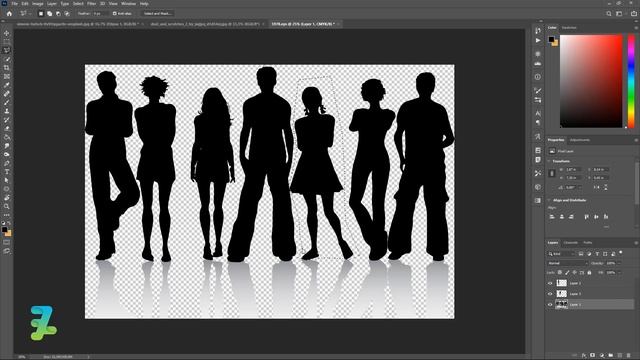Viewport: 640px width, 360px height.
Task: Click the fx layer style icon
Action: [x=584, y=356]
